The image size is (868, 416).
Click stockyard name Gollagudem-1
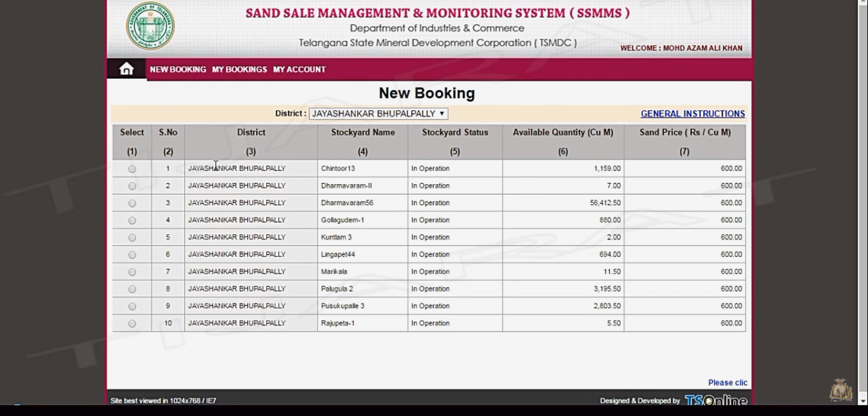pyautogui.click(x=342, y=220)
